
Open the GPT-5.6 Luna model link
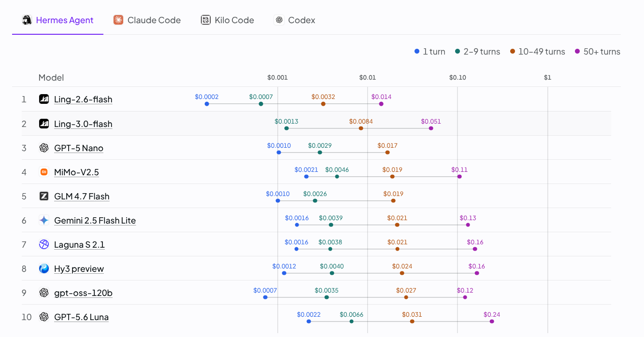(x=81, y=317)
